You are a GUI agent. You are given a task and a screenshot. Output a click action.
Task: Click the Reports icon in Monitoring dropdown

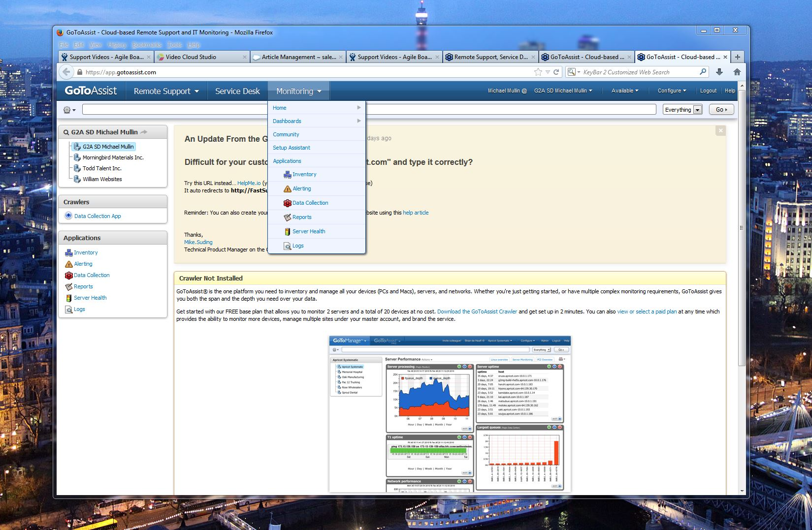pyautogui.click(x=288, y=217)
